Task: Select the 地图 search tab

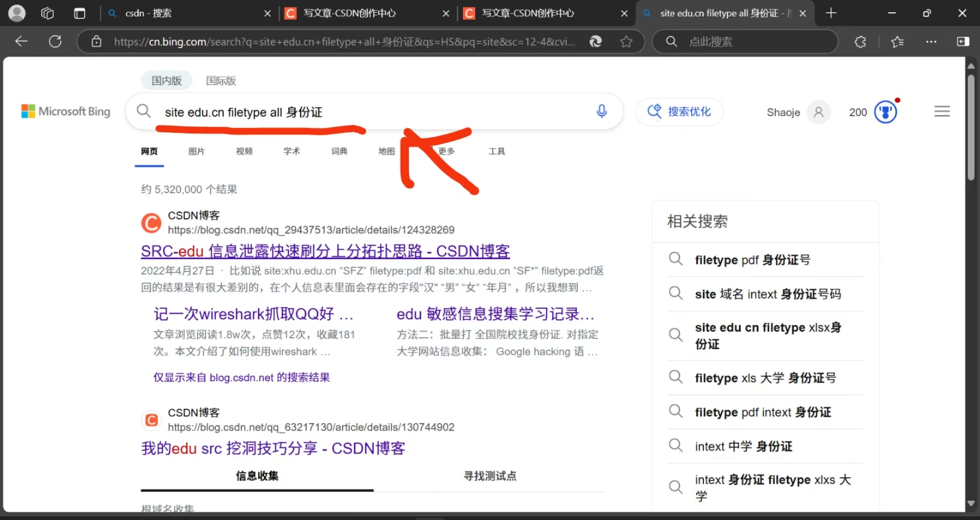Action: click(x=387, y=151)
